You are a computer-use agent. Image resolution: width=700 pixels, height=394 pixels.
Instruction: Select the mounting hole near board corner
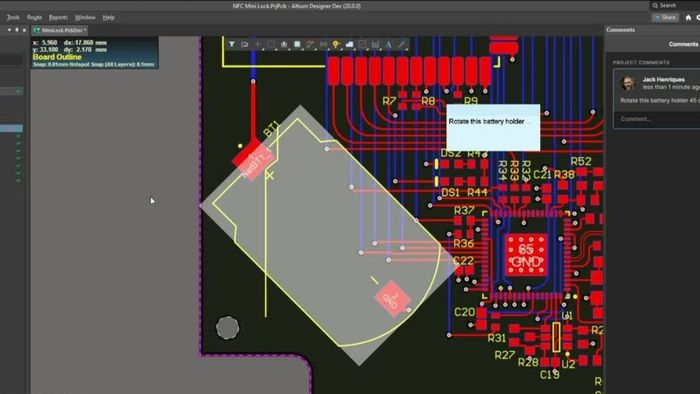[228, 328]
